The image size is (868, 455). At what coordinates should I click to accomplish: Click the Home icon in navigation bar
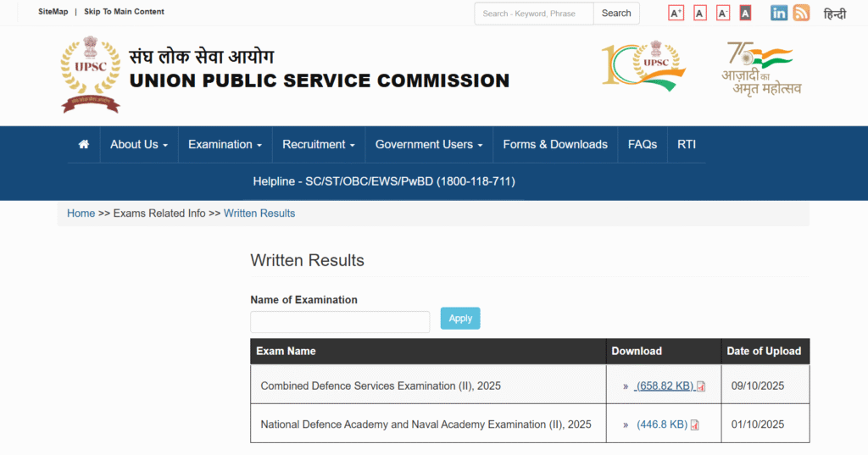click(83, 145)
